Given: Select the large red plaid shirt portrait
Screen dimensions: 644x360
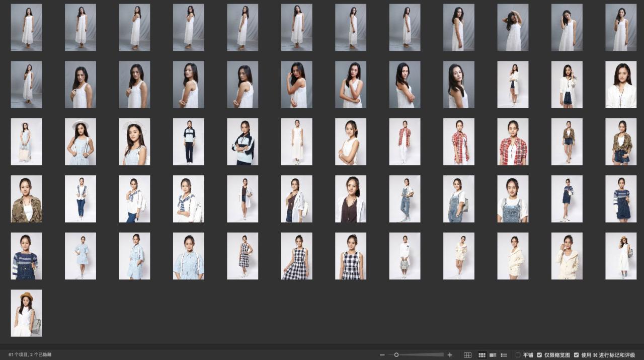Looking at the screenshot, I should 513,141.
